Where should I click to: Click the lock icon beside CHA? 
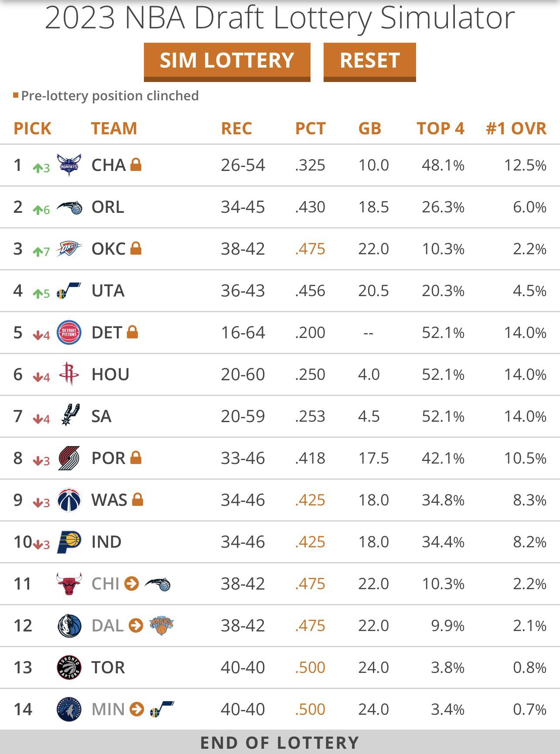tap(136, 165)
